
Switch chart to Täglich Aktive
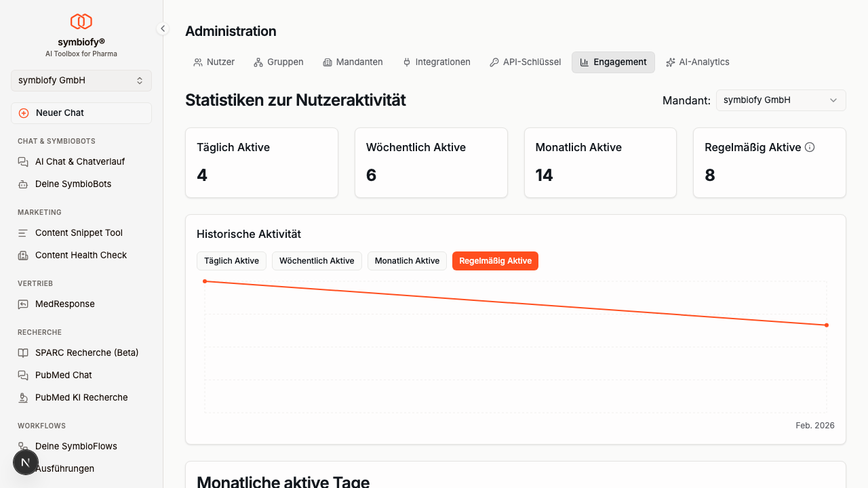pyautogui.click(x=231, y=260)
